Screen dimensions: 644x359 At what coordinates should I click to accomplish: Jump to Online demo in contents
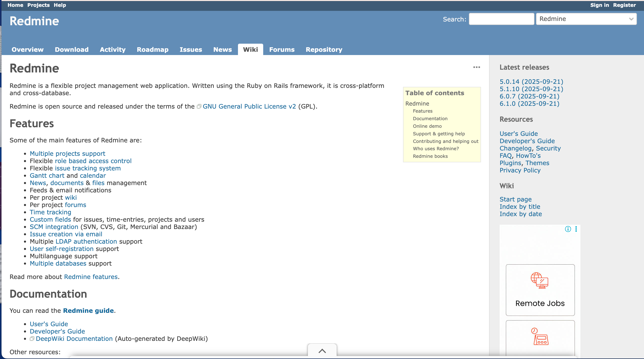pyautogui.click(x=427, y=126)
